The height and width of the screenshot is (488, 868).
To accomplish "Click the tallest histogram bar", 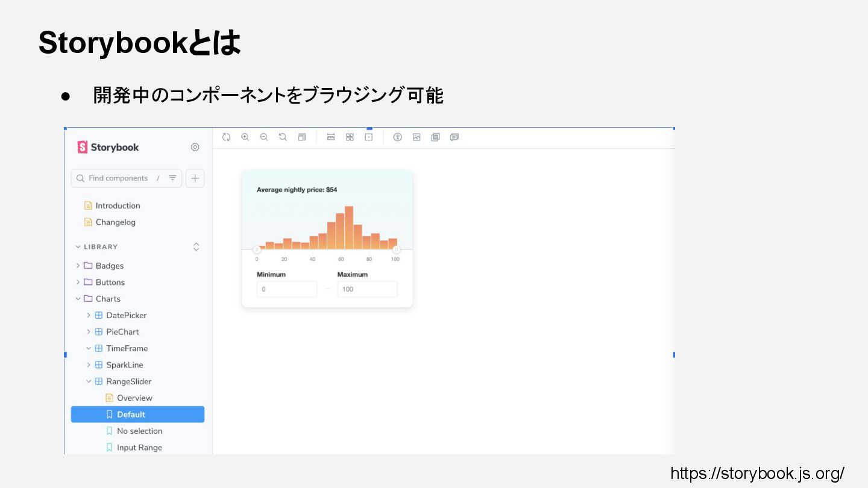I will coord(349,228).
